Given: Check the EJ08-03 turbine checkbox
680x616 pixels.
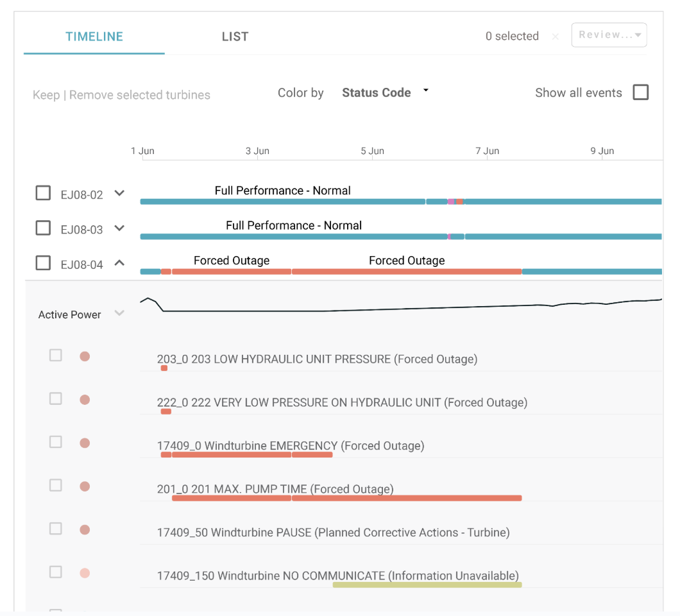Looking at the screenshot, I should pos(43,228).
